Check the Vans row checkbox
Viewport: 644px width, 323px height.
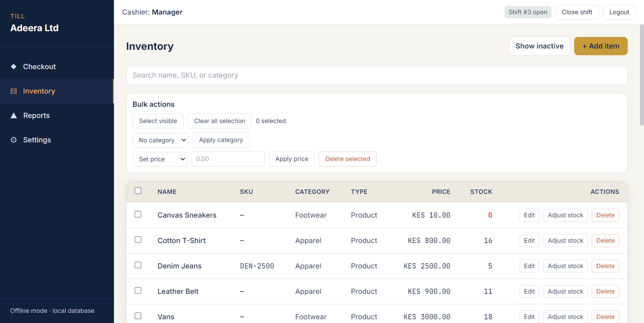[138, 316]
